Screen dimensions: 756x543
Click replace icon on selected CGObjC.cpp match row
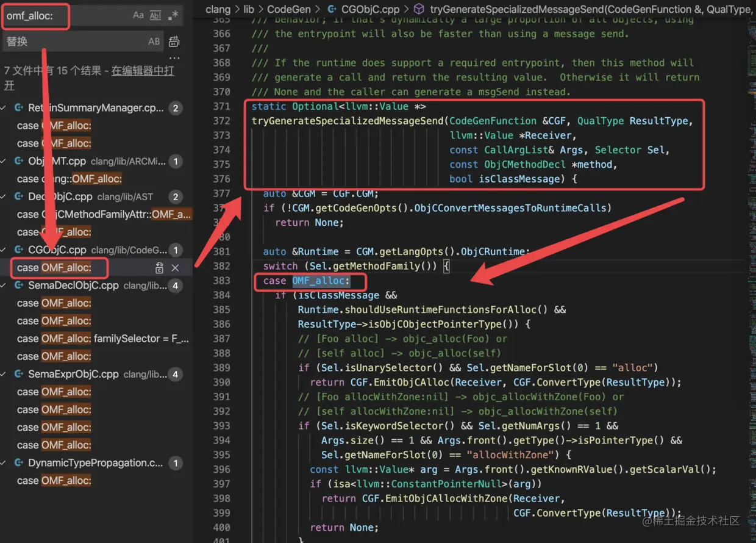[x=159, y=268]
